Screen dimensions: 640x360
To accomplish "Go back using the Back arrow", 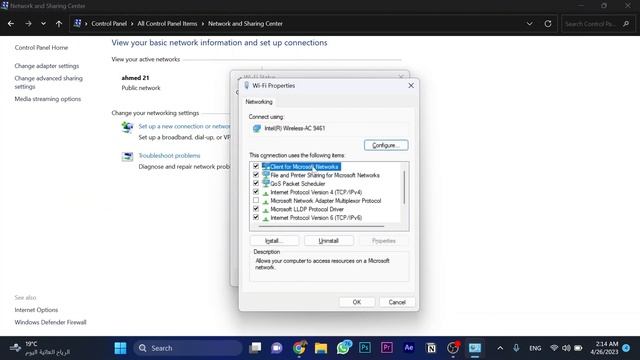I will click(11, 24).
